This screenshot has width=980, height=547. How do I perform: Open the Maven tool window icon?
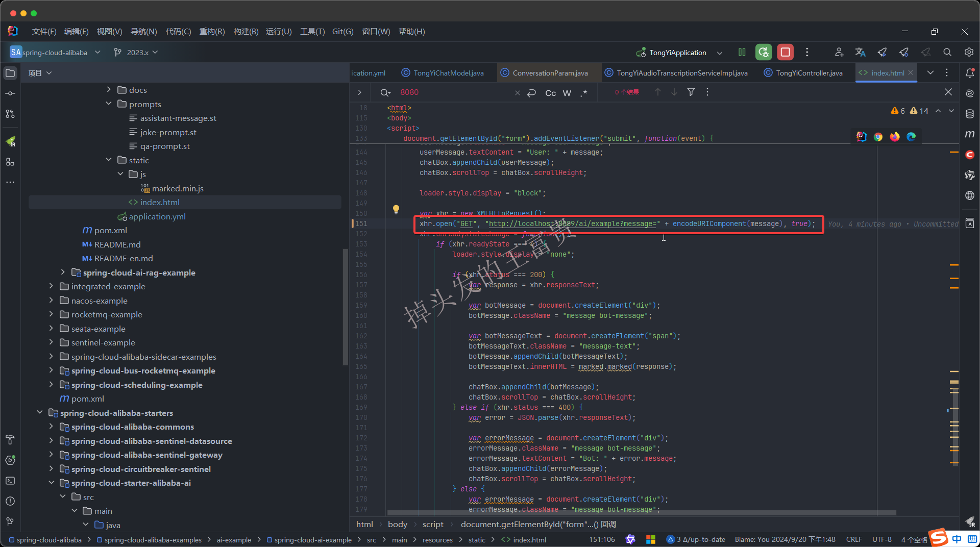(970, 134)
